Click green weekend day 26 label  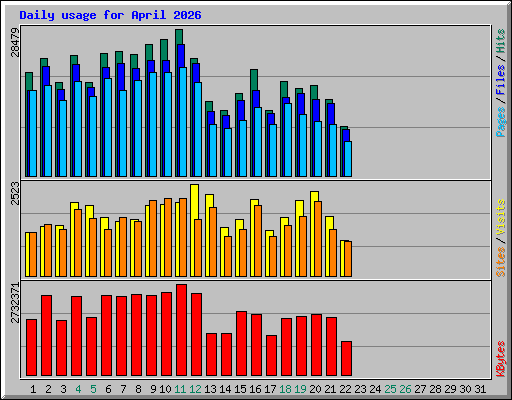405,389
